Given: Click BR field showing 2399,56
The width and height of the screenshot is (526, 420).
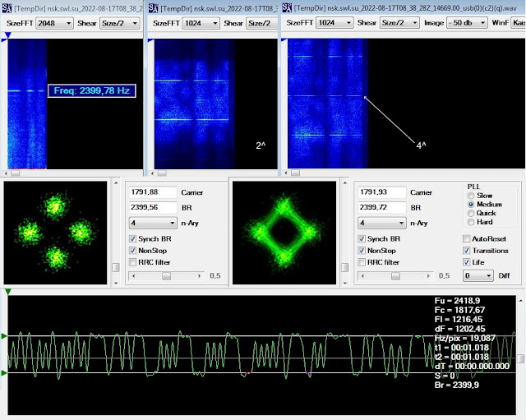Looking at the screenshot, I should tap(153, 208).
